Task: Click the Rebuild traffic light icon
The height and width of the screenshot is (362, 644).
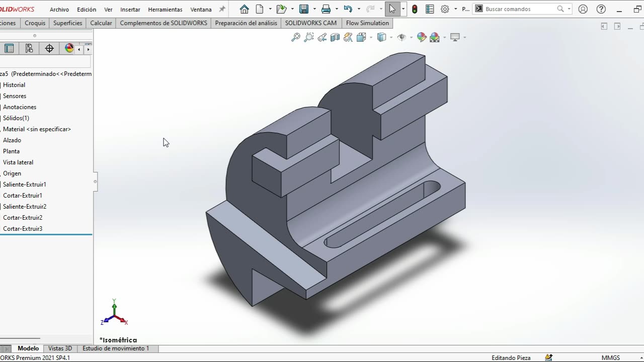Action: (415, 9)
